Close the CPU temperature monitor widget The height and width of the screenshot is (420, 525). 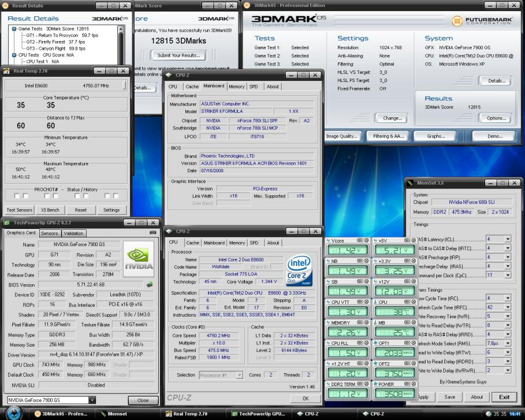[x=414, y=302]
